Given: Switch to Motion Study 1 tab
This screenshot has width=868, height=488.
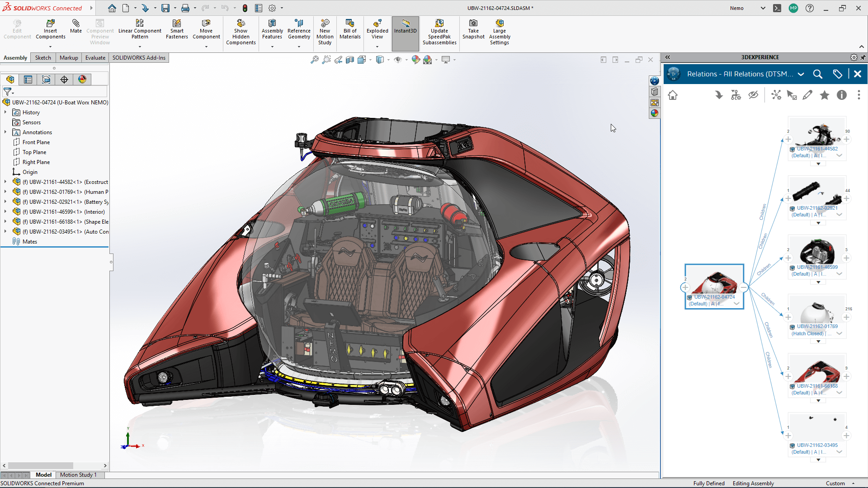Looking at the screenshot, I should 78,475.
